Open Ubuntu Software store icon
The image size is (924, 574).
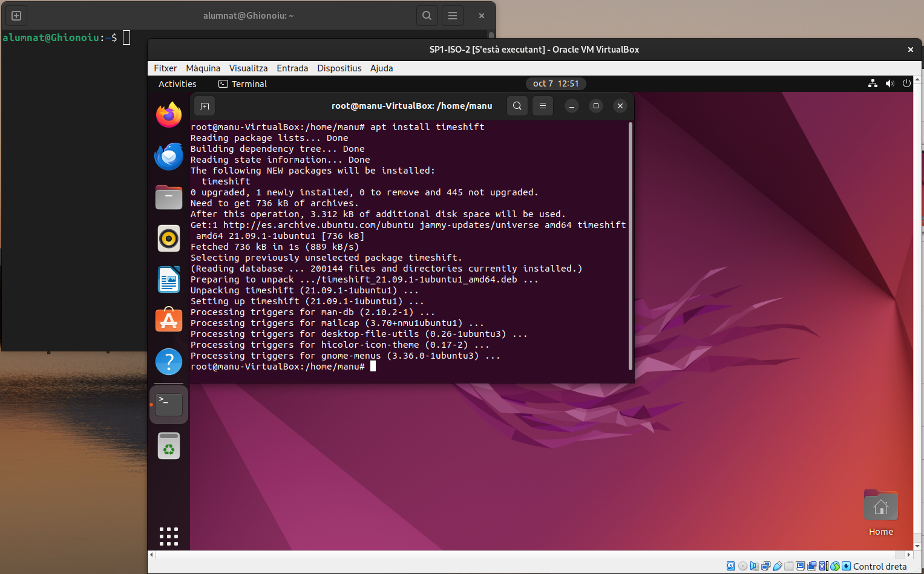click(x=169, y=320)
